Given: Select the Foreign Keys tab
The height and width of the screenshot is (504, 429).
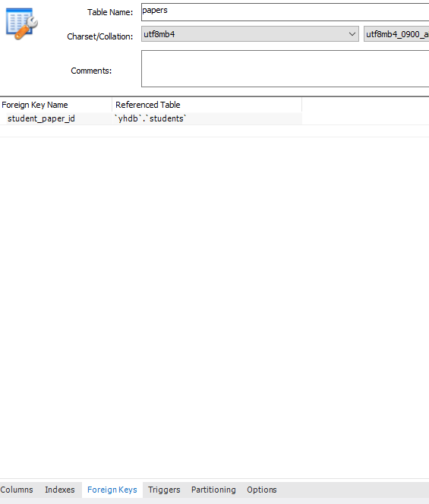Looking at the screenshot, I should click(112, 490).
